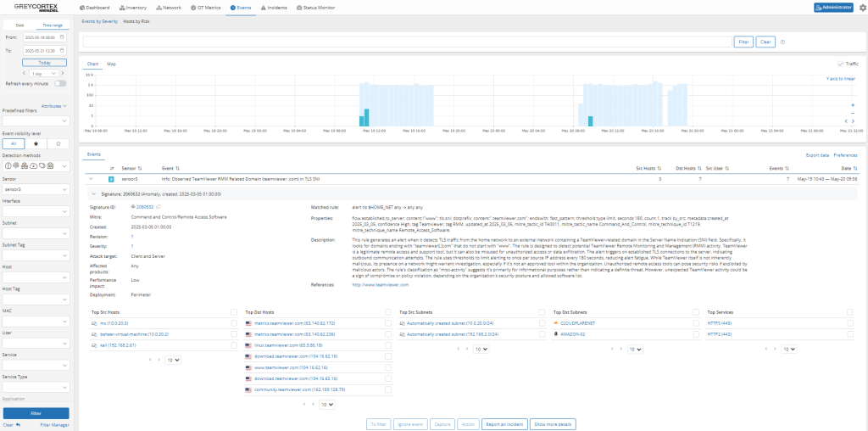Switch Y axis to linear
Viewport: 868px width, 431px height.
pyautogui.click(x=840, y=79)
